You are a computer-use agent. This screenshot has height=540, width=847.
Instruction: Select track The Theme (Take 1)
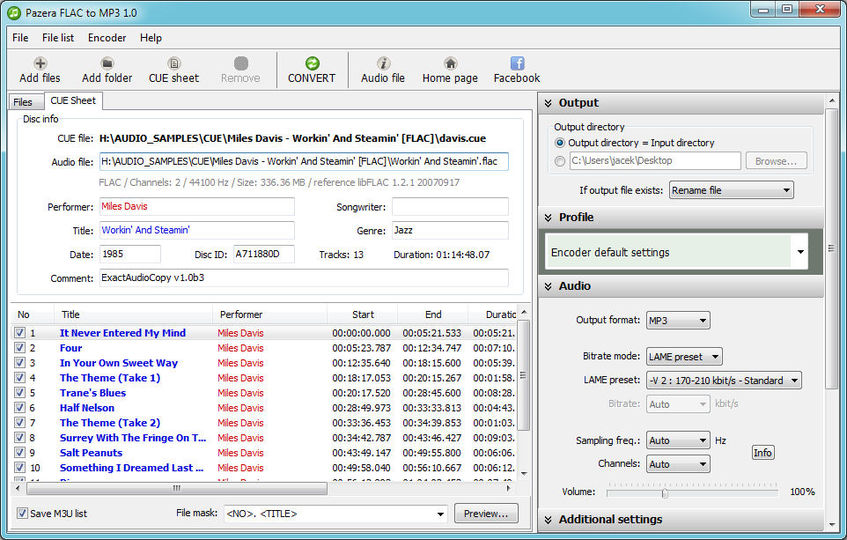(x=110, y=377)
